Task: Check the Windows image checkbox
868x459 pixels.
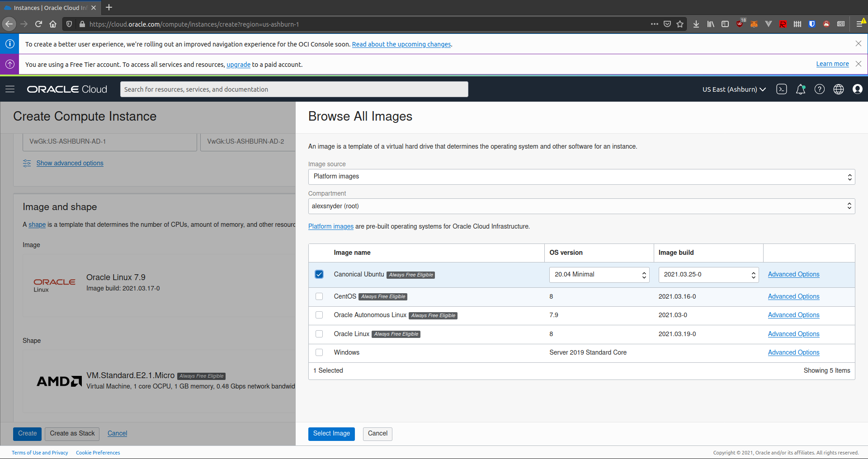Action: 319,352
